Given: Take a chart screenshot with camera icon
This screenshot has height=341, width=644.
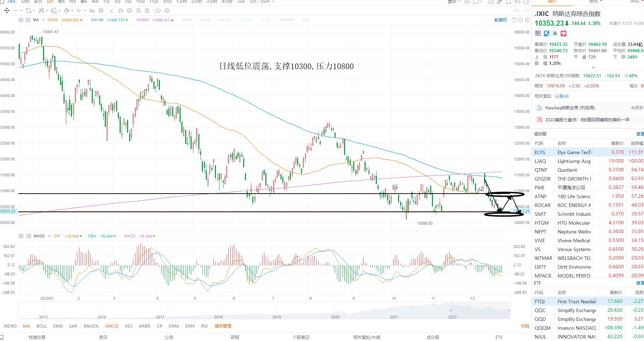Looking at the screenshot, I should pos(491,2).
